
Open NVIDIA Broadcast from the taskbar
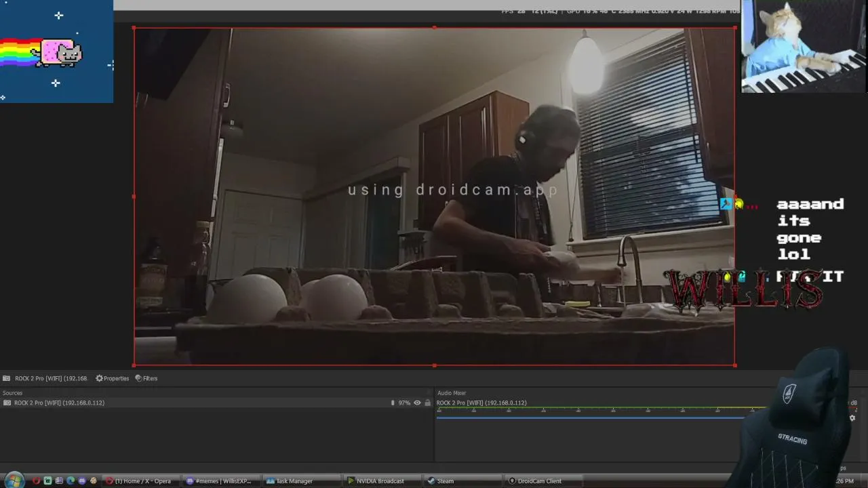point(381,481)
